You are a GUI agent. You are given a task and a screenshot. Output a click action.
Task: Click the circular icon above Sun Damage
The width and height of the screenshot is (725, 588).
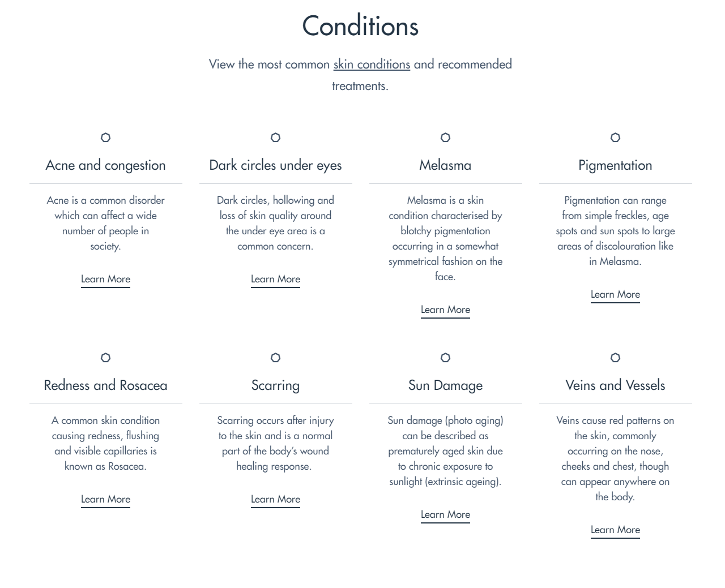[x=445, y=358]
